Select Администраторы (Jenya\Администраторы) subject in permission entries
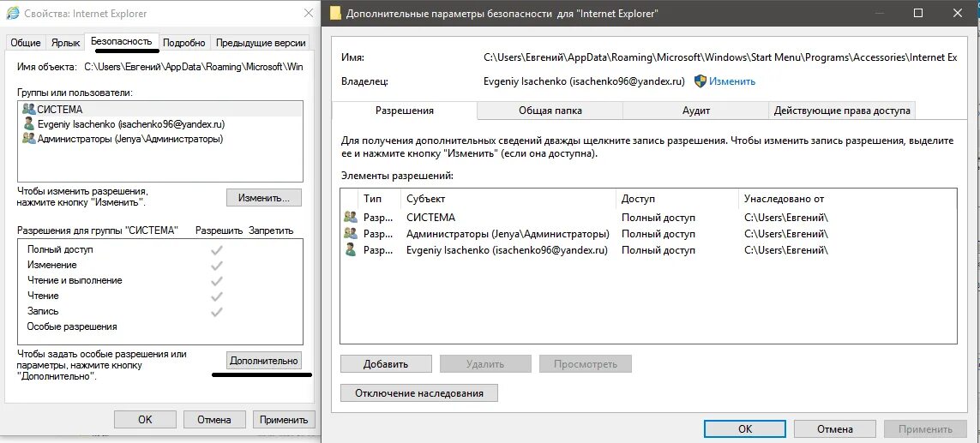The width and height of the screenshot is (980, 443). [x=508, y=234]
